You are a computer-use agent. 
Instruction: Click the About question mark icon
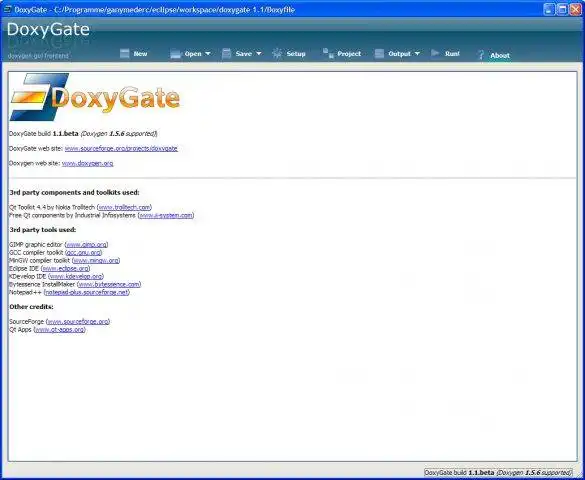(481, 55)
